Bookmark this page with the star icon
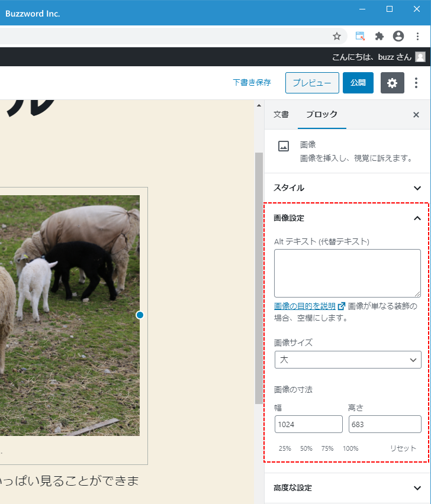This screenshot has height=504, width=431. (x=336, y=36)
